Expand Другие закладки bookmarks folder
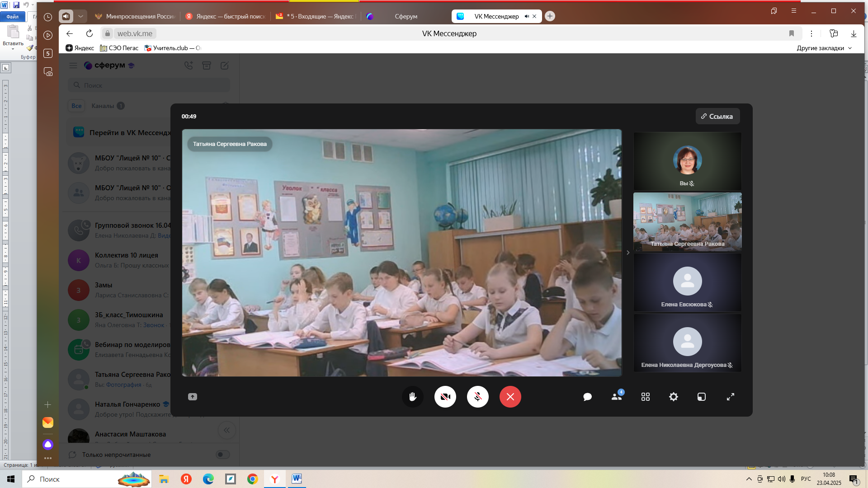Screen dimensions: 868x488 coord(824,48)
